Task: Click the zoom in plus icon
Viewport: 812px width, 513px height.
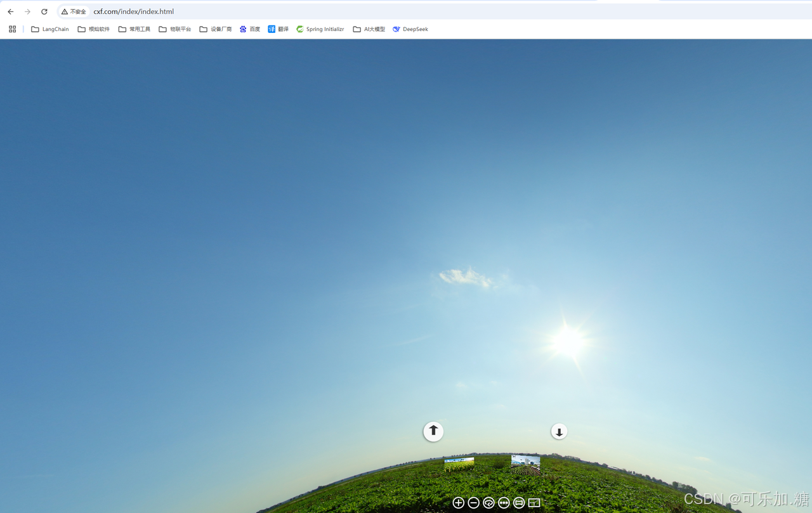Action: point(458,503)
